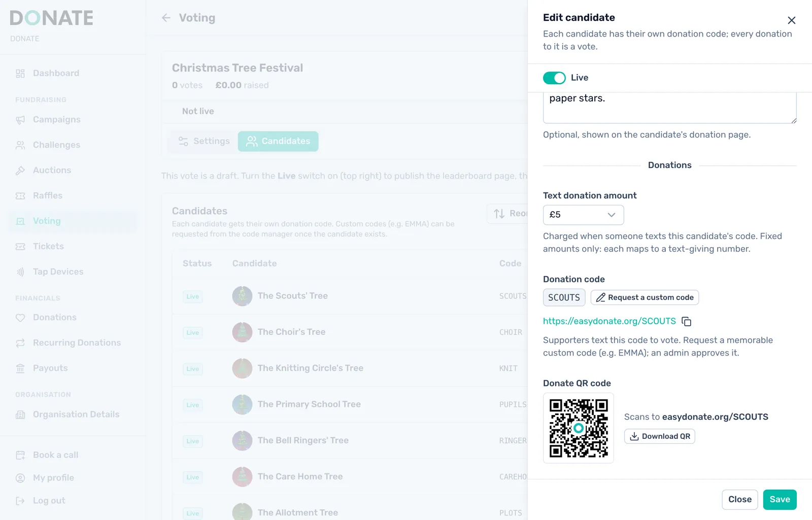Click the Raffles ticket icon
The width and height of the screenshot is (812, 520).
20,196
